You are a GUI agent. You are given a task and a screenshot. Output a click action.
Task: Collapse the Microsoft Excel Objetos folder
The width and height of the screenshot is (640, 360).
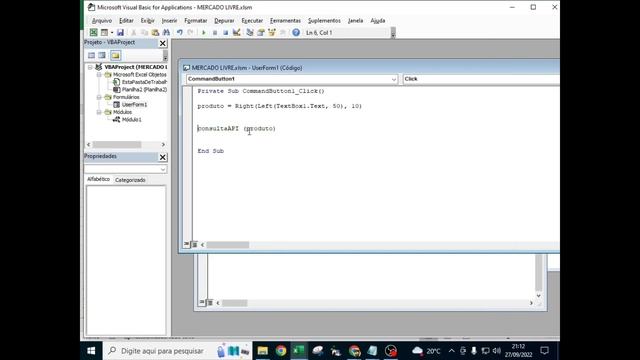tap(99, 75)
